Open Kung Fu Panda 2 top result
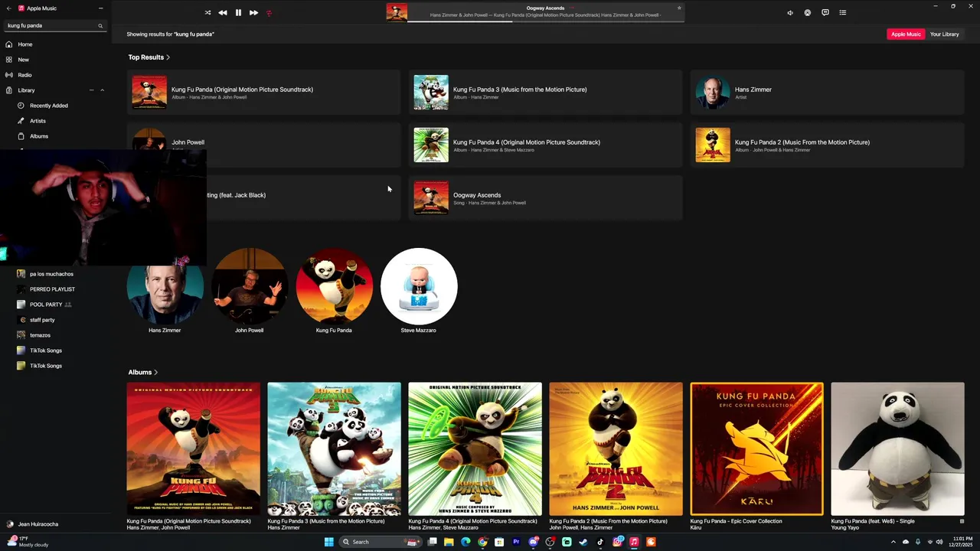The width and height of the screenshot is (980, 551). 827,145
